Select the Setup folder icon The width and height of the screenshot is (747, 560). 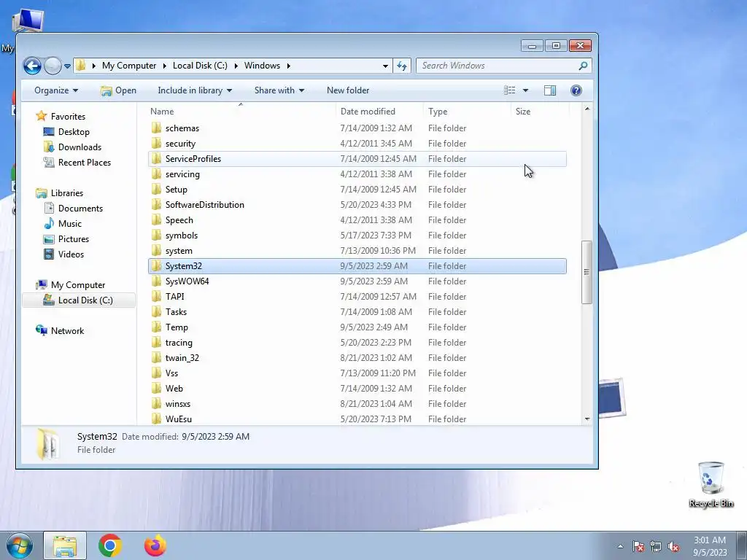(x=156, y=190)
